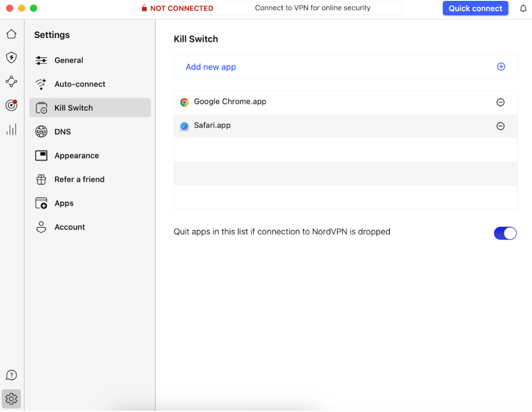
Task: Open the Meshnet icon in sidebar
Action: 11,82
